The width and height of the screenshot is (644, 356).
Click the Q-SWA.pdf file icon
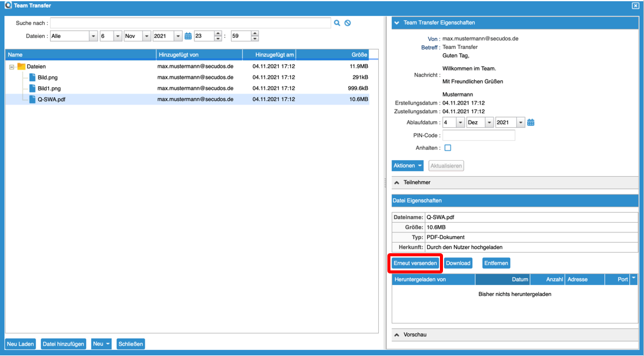point(32,100)
